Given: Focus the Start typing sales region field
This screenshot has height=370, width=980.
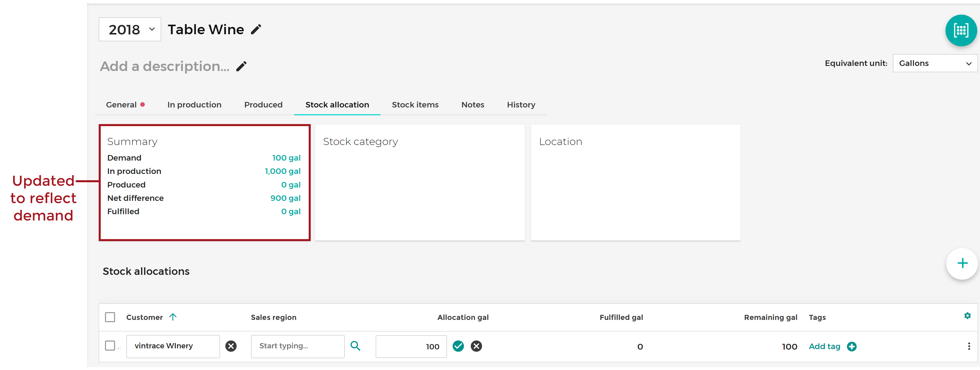Looking at the screenshot, I should (x=298, y=346).
